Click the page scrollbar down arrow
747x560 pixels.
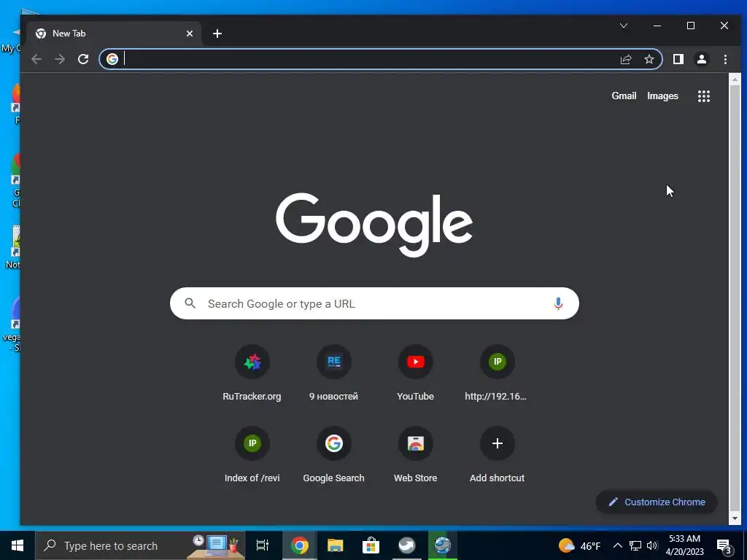click(734, 518)
